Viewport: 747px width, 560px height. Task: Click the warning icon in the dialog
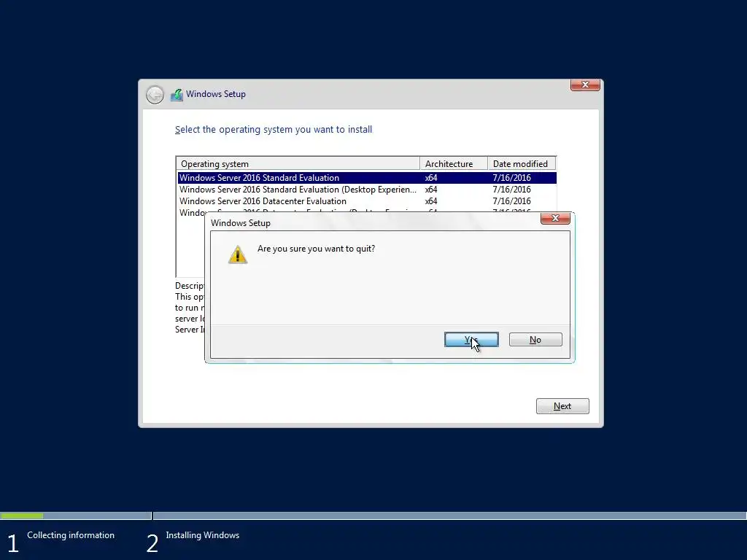238,254
